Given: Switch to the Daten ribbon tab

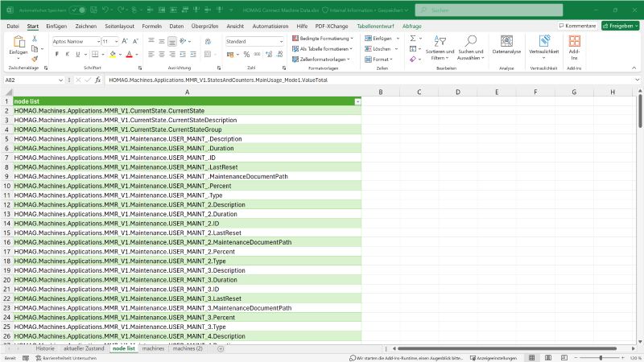Looking at the screenshot, I should click(176, 26).
